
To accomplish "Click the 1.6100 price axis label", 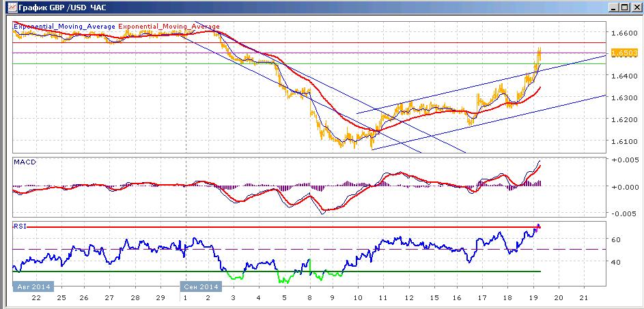I will pos(624,141).
